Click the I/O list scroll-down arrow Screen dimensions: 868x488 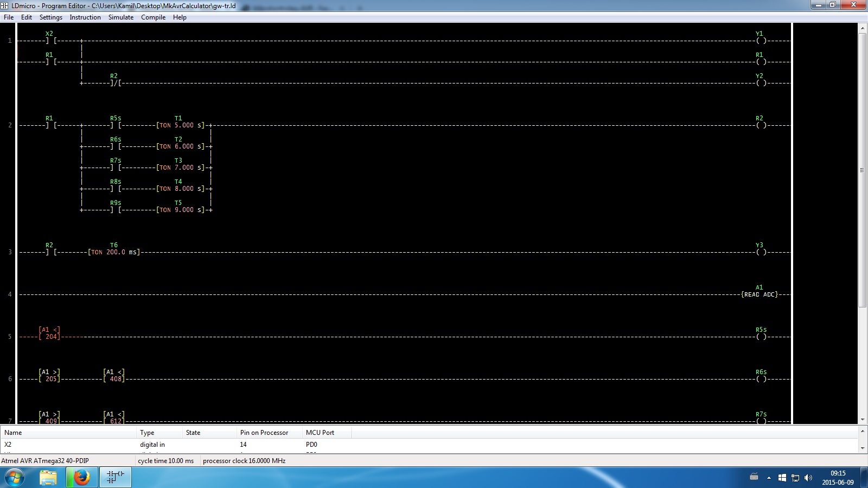pos(863,448)
